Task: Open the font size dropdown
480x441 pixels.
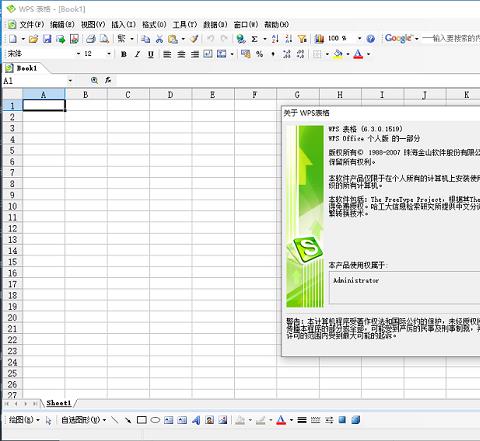Action: pos(109,54)
